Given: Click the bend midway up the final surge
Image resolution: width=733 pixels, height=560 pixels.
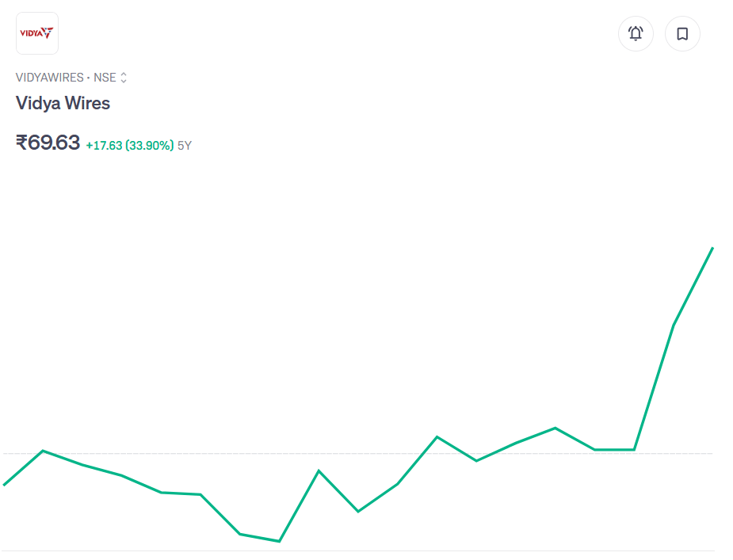Looking at the screenshot, I should coord(674,325).
